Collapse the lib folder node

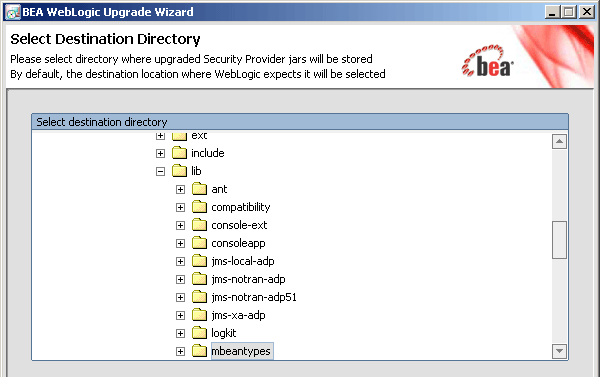(160, 171)
